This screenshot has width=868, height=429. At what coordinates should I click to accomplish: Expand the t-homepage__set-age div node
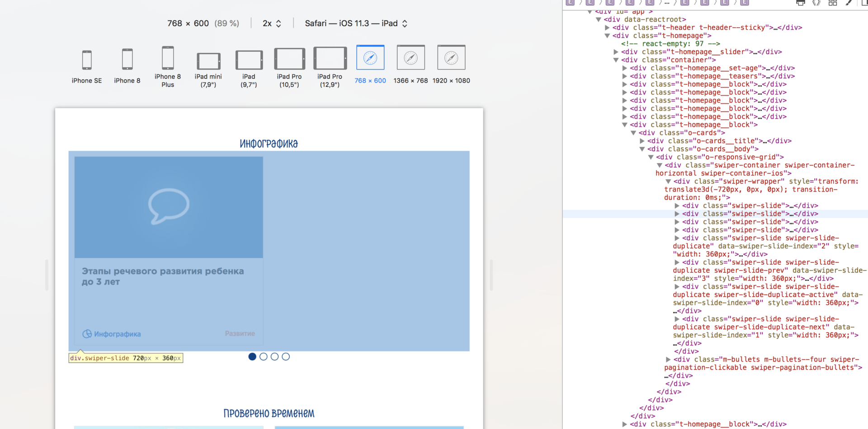coord(625,68)
